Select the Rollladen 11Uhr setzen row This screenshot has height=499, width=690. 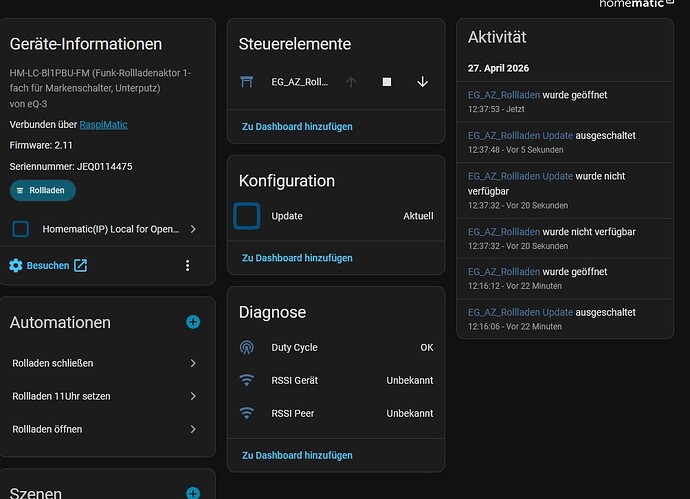(105, 396)
